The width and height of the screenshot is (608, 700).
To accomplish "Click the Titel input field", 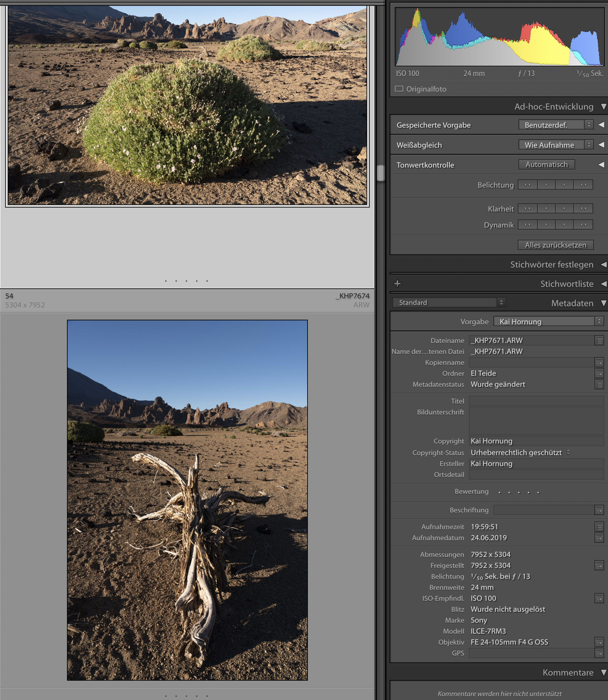I will pos(536,401).
